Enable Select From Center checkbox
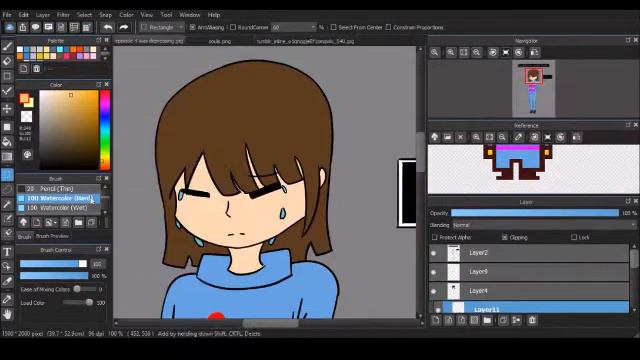Viewport: 640px width, 360px height. tap(333, 27)
